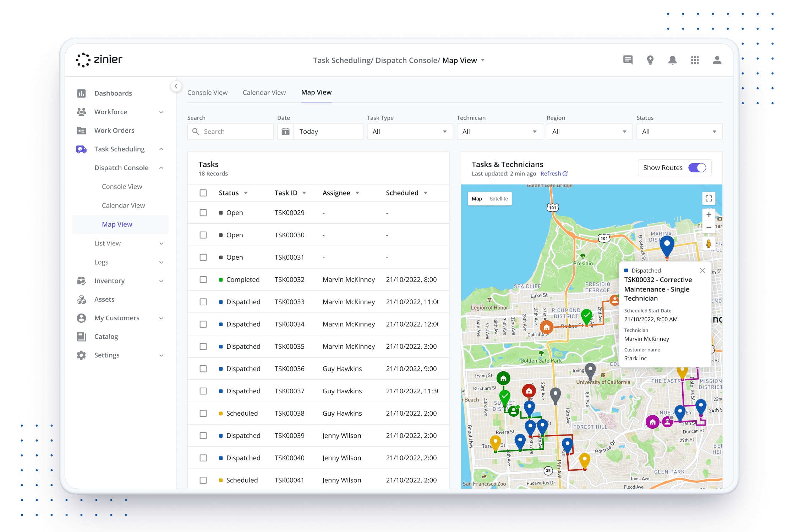Enter map fullscreen mode

coord(708,199)
